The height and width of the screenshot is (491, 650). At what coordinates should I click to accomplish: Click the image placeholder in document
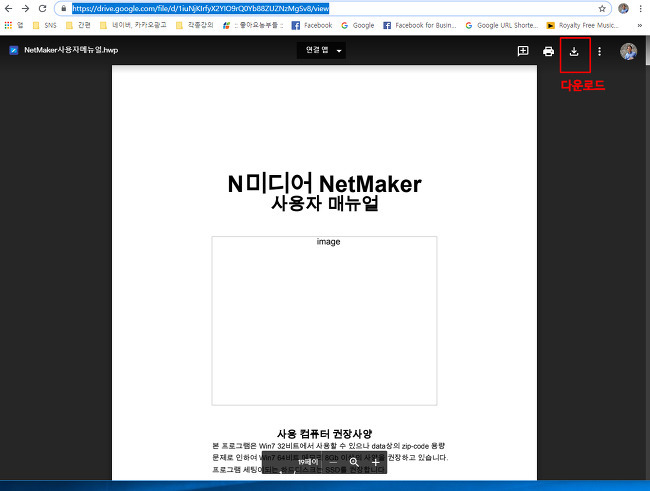pos(324,321)
